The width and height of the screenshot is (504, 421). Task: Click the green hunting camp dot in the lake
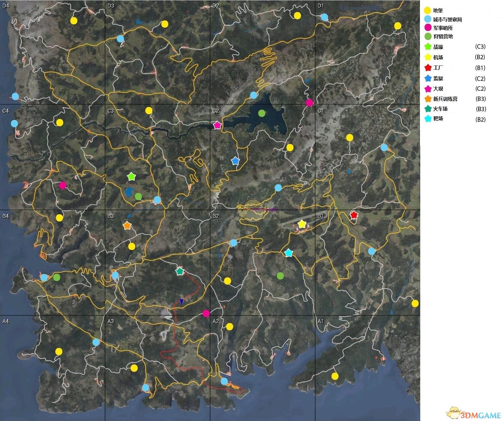(x=262, y=113)
